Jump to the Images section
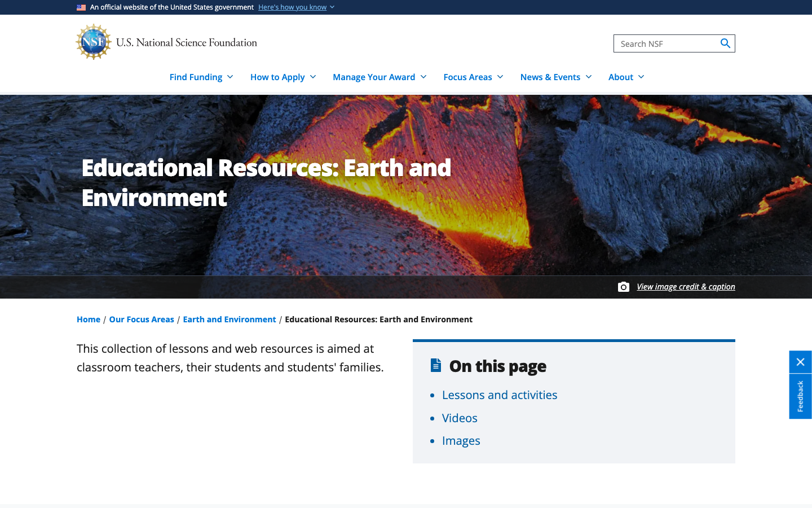 (x=461, y=441)
